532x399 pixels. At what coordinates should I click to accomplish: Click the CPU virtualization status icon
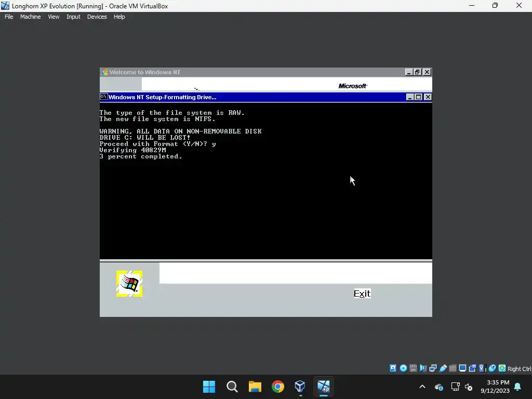point(482,368)
